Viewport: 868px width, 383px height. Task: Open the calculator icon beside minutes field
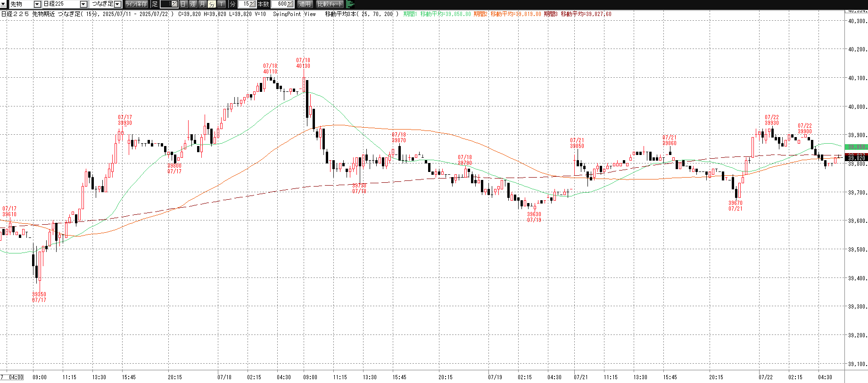pos(252,4)
